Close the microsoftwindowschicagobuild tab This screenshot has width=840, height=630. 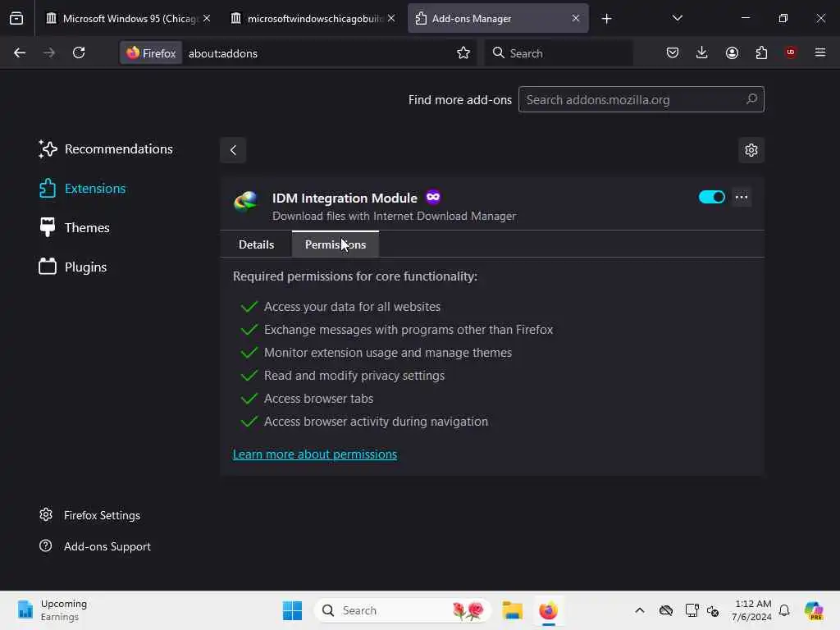391,18
